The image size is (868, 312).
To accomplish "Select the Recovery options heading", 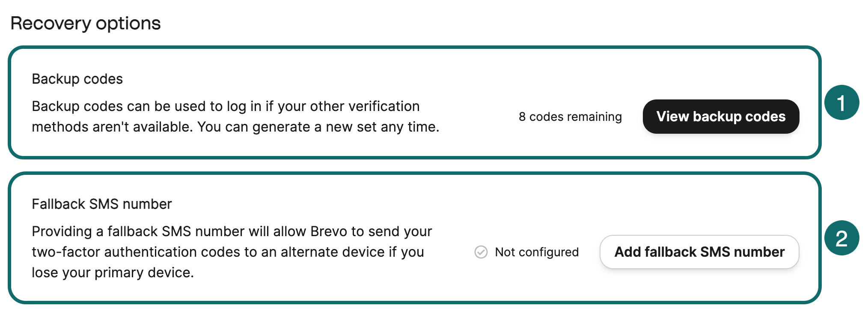I will coord(86,23).
